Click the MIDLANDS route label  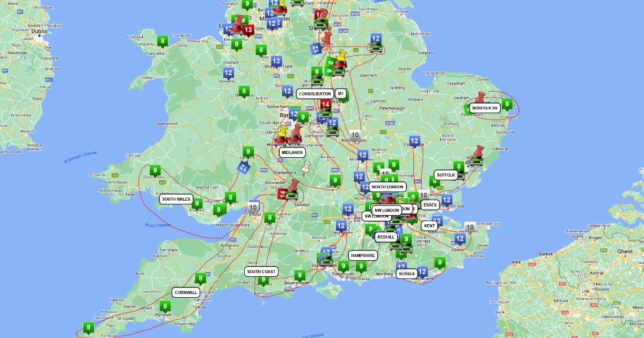tap(292, 152)
